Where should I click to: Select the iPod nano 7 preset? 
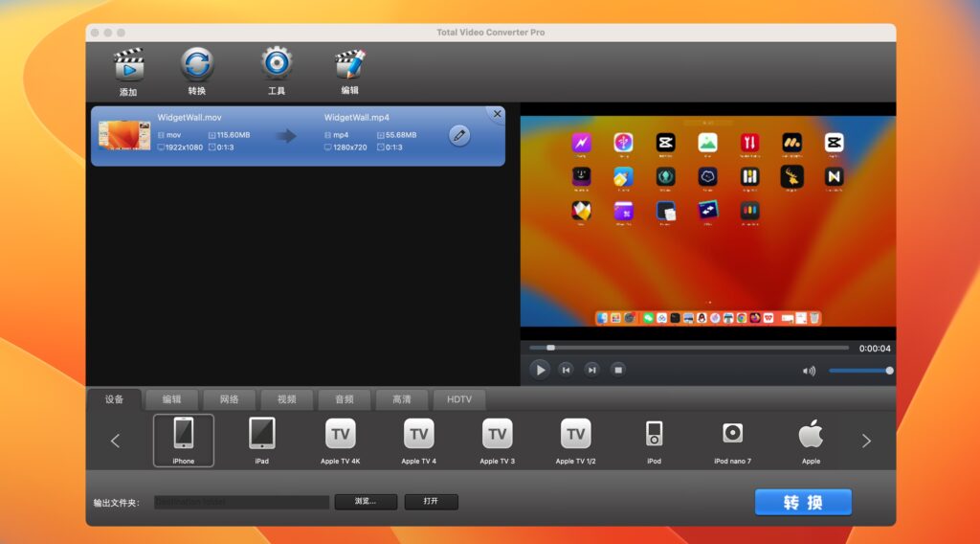pyautogui.click(x=732, y=441)
